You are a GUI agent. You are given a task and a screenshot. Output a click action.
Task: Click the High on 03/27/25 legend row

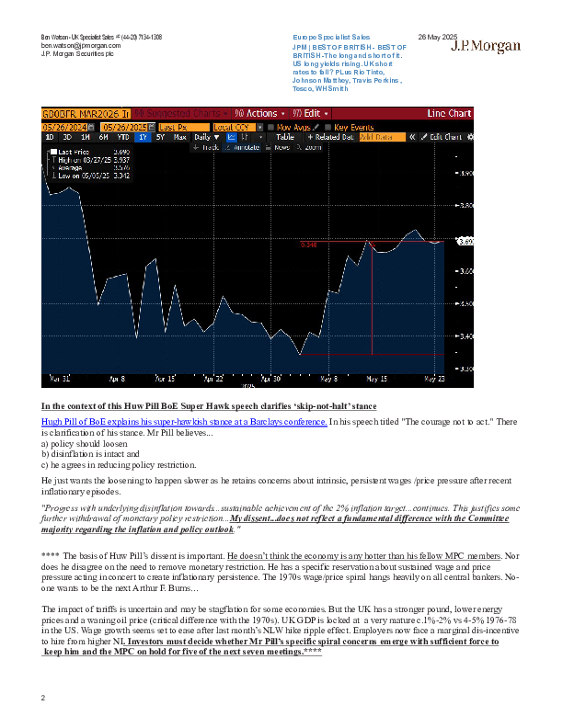pos(90,160)
